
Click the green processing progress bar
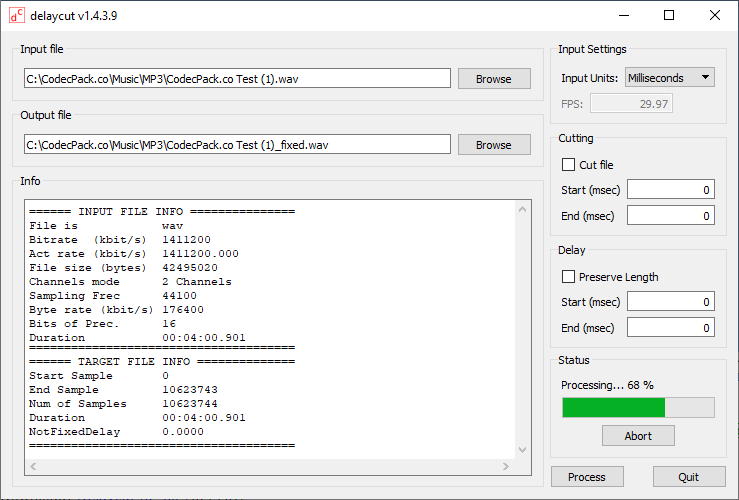pyautogui.click(x=638, y=408)
